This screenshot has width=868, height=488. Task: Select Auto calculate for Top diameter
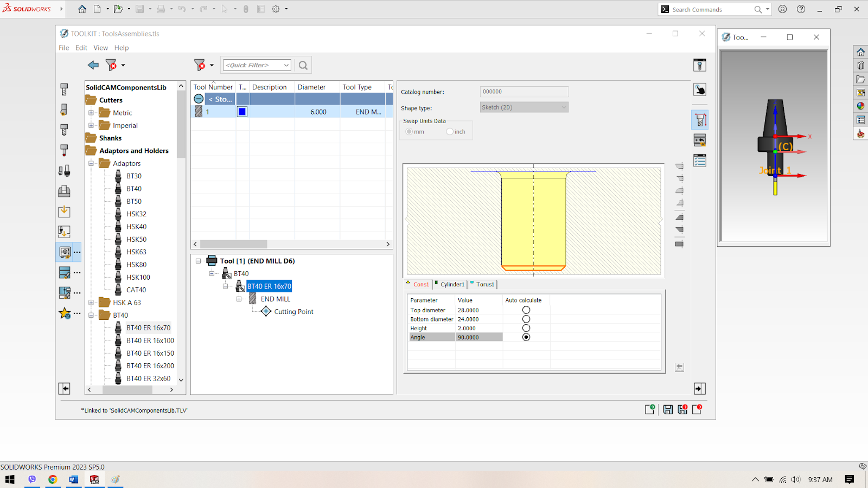[x=526, y=311]
